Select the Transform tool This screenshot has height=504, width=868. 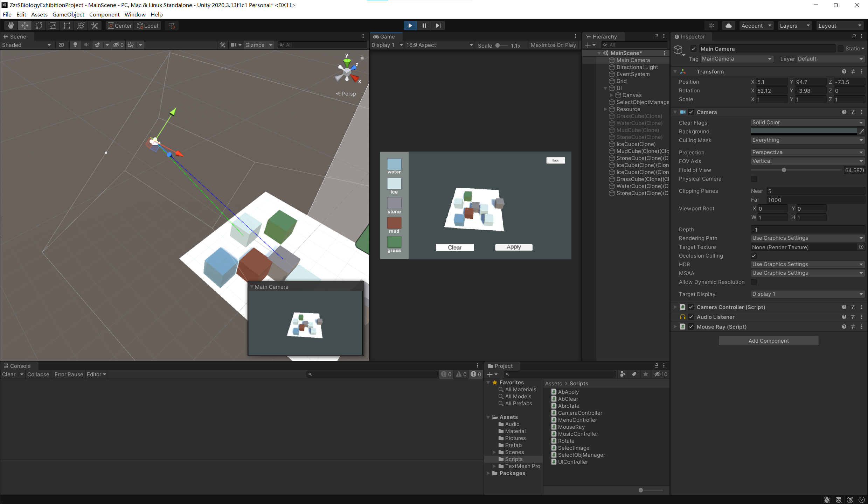81,26
